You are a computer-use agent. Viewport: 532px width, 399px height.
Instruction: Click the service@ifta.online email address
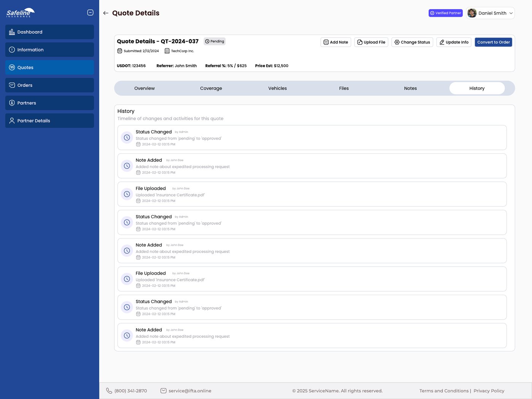190,391
